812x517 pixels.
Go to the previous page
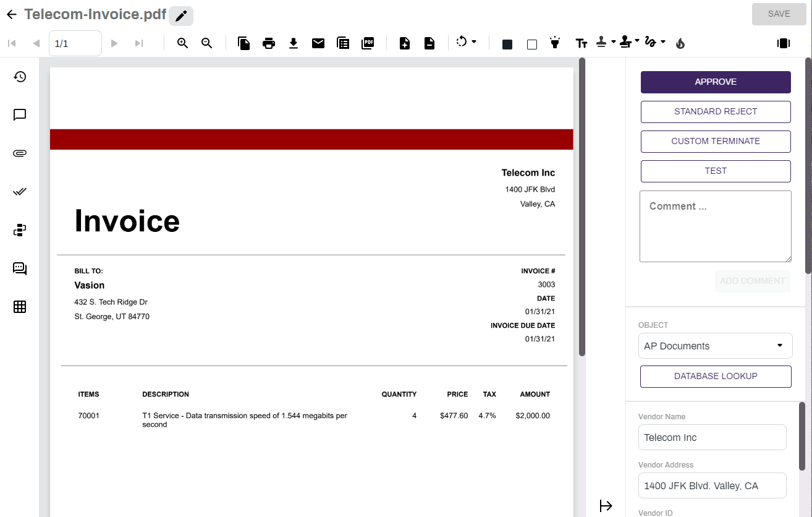click(x=36, y=43)
